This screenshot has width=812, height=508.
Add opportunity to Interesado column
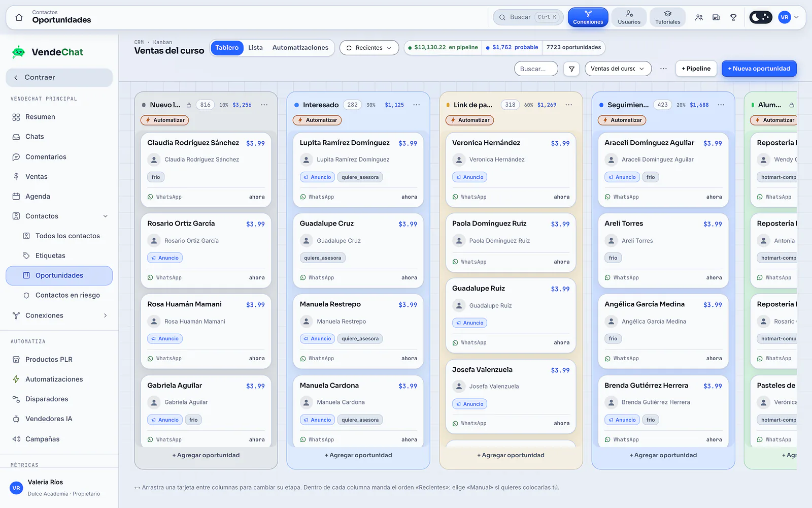click(x=358, y=456)
